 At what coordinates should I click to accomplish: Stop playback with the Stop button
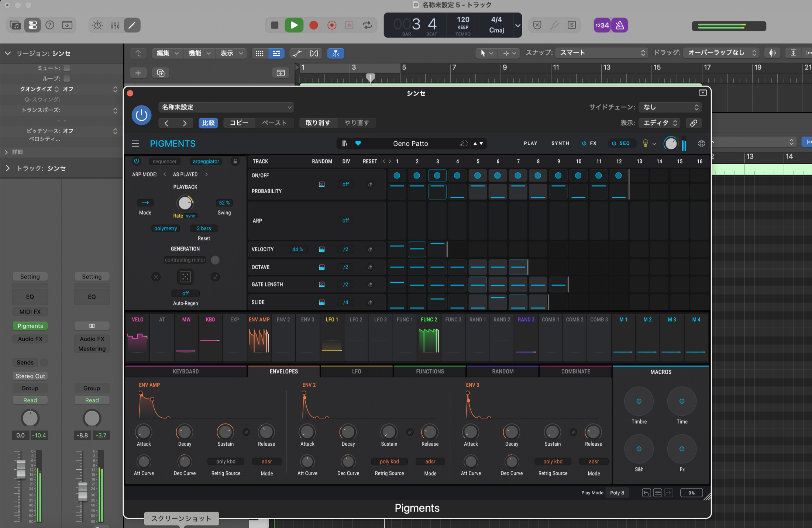point(275,25)
